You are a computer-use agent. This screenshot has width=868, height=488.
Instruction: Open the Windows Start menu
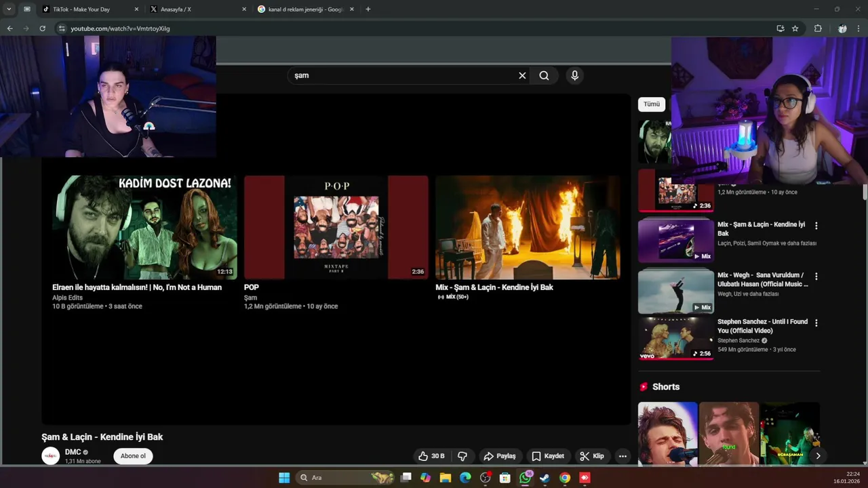pyautogui.click(x=284, y=478)
